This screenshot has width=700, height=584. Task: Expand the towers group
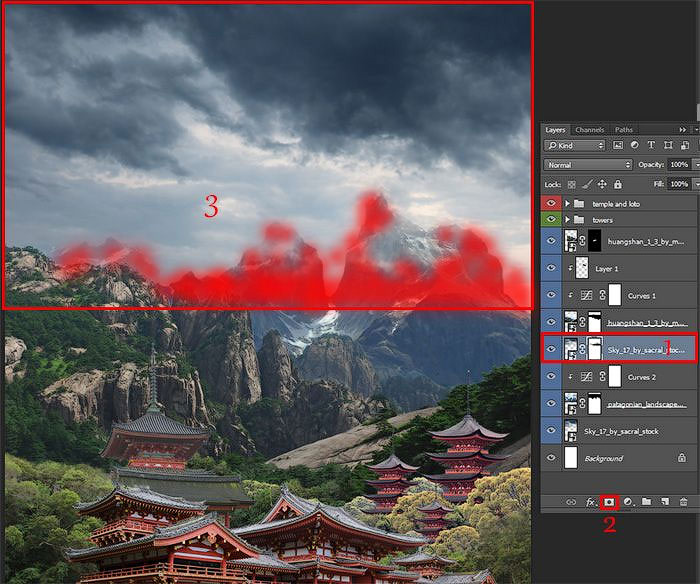coord(567,220)
